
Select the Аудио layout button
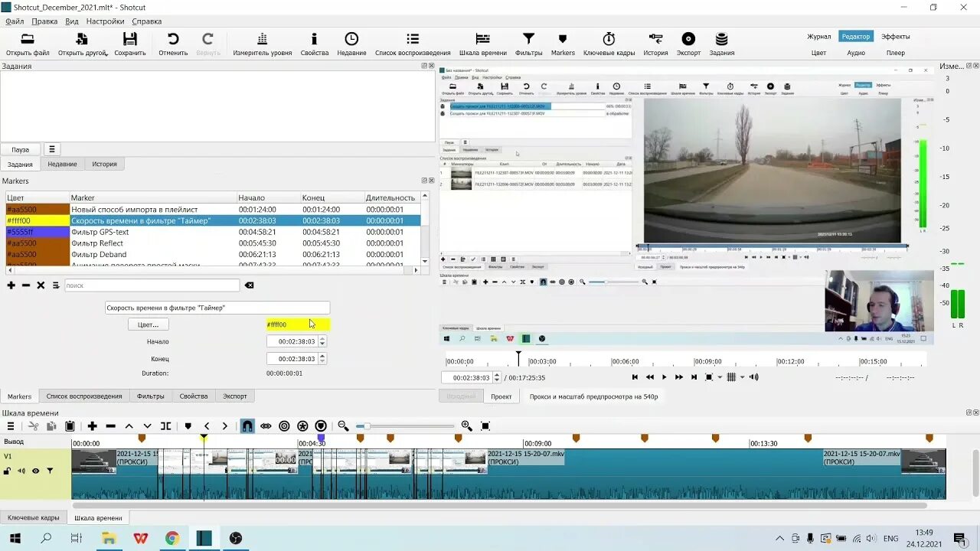(856, 53)
